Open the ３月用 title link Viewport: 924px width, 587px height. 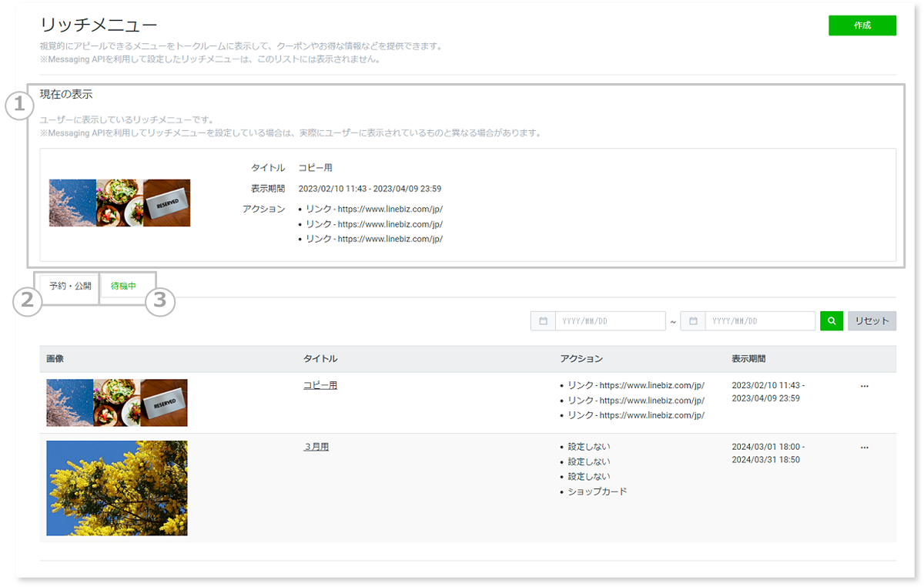316,446
